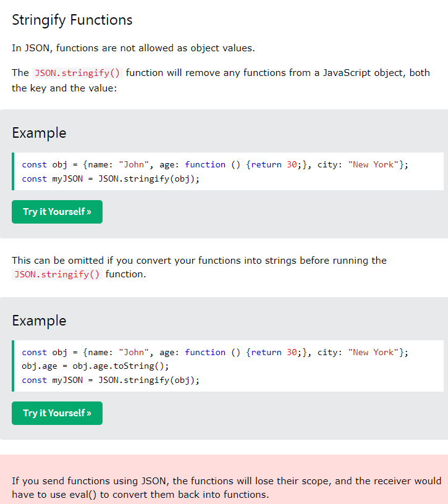
Task: Click the JSON.stringify() code after 'before running the'
Action: [56, 274]
